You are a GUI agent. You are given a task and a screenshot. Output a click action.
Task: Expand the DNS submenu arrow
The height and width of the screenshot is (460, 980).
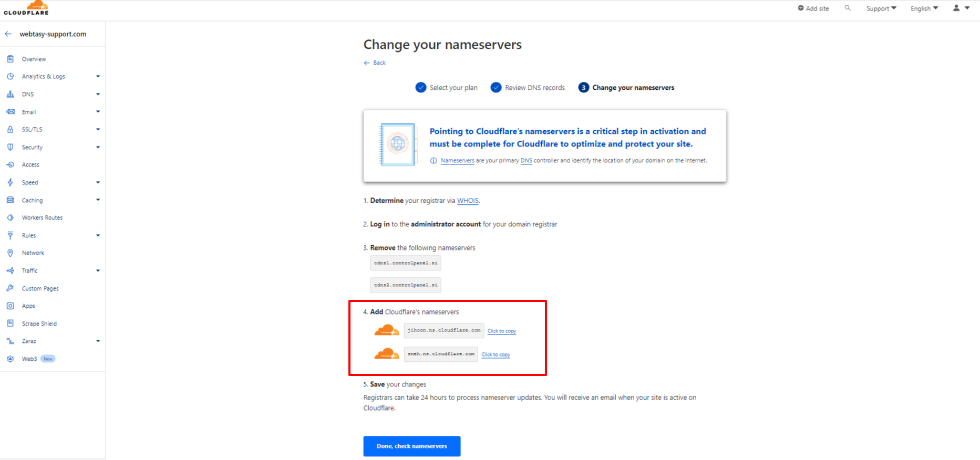point(98,95)
